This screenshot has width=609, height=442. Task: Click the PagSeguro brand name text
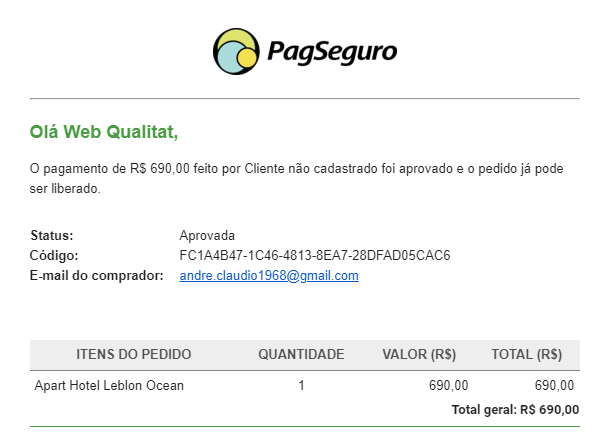[332, 52]
